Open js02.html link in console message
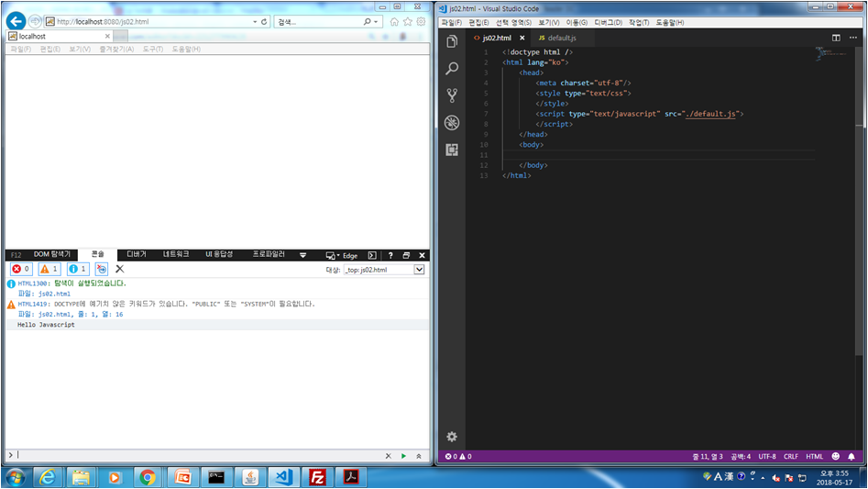The image size is (868, 489). click(54, 294)
